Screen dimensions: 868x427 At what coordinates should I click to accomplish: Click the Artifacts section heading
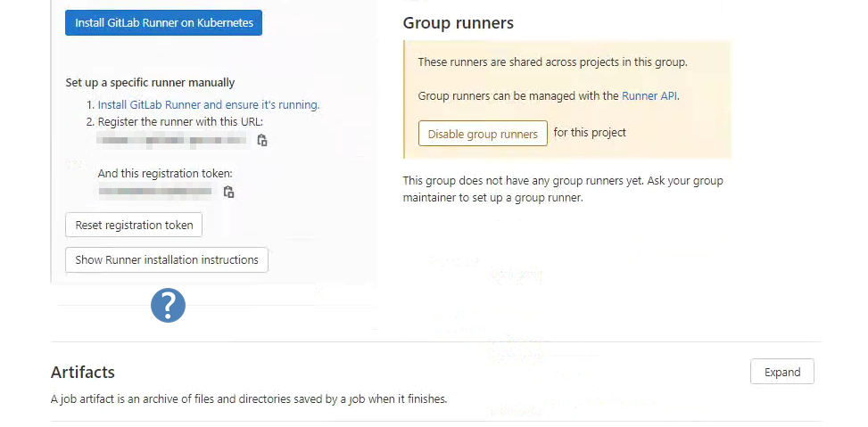point(82,372)
